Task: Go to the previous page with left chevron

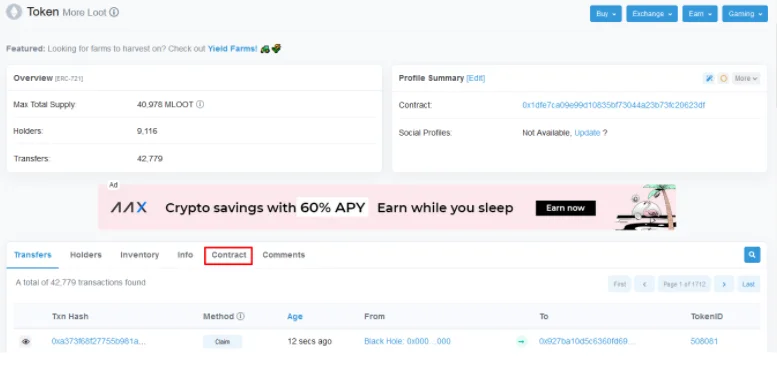Action: (x=644, y=284)
